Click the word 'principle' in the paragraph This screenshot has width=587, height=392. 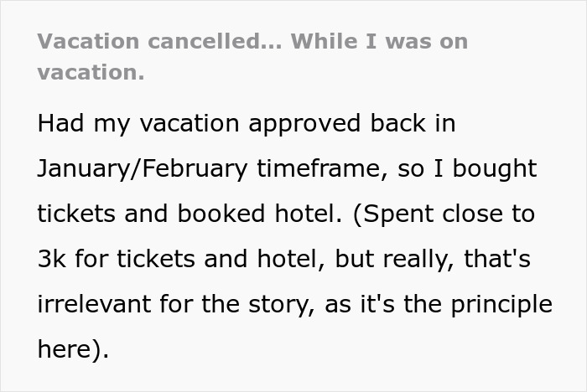pos(501,305)
